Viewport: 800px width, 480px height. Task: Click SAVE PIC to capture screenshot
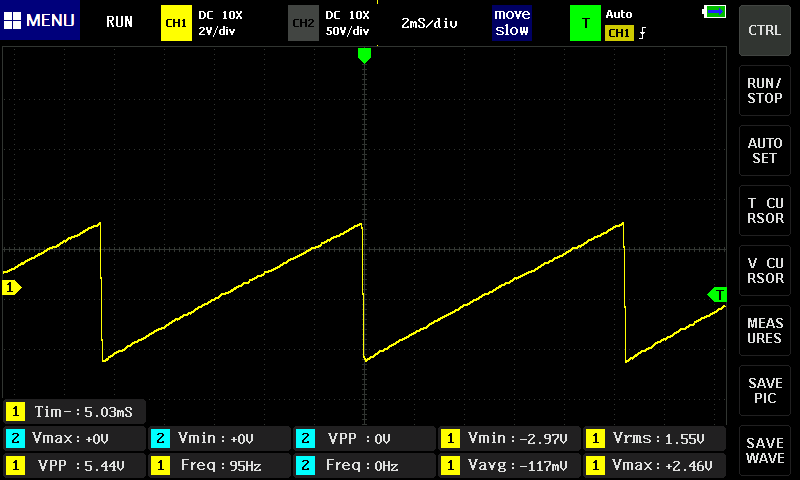click(764, 391)
